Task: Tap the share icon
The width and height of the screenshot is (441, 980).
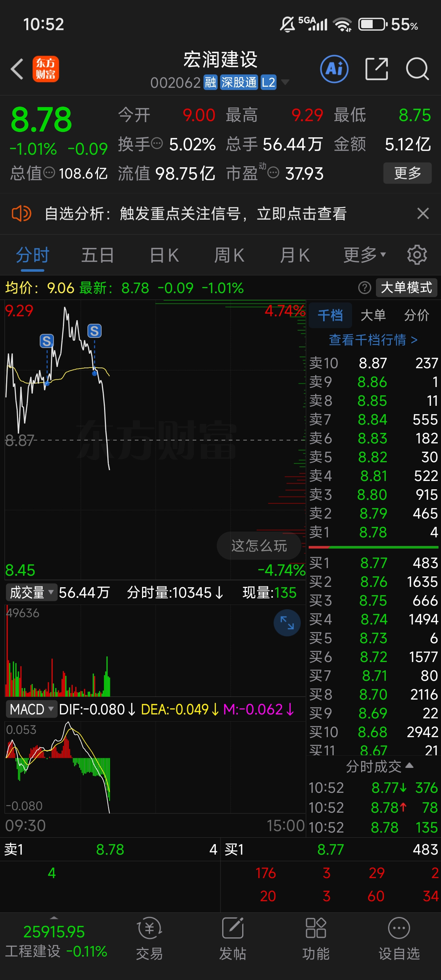Action: coord(376,69)
